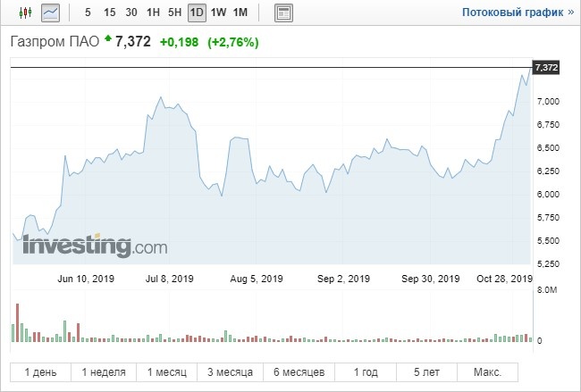Click the 7,000 price axis label
The image size is (581, 392).
549,102
